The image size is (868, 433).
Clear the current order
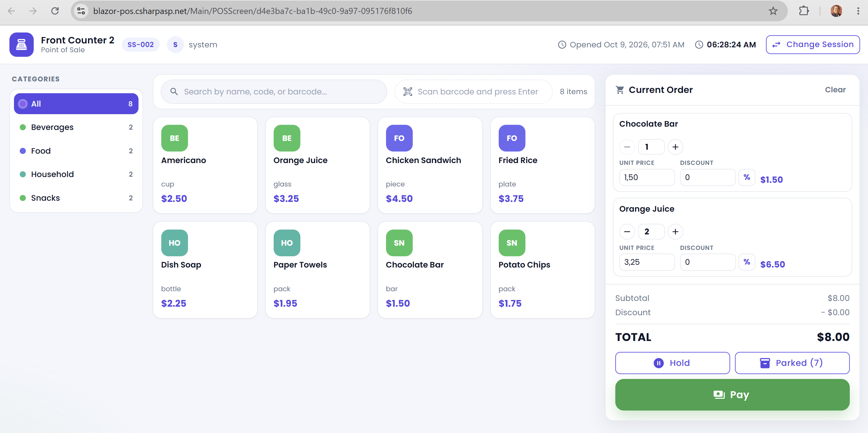pos(835,90)
